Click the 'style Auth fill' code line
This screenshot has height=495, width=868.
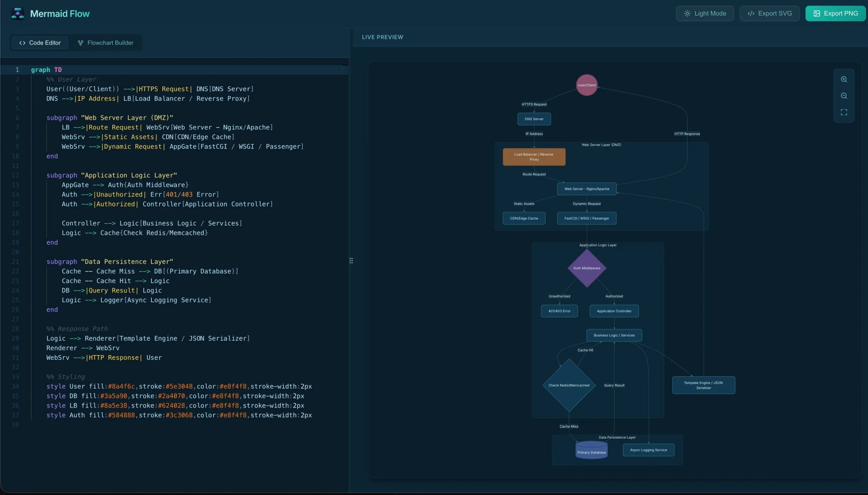click(179, 415)
